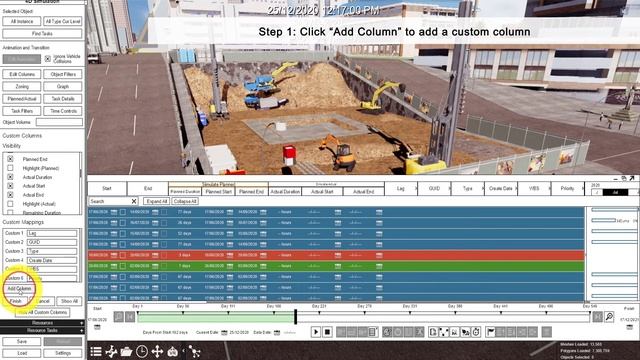Click zoom button left of timeline bar
Viewport: 640px width, 360px height.
click(x=119, y=317)
